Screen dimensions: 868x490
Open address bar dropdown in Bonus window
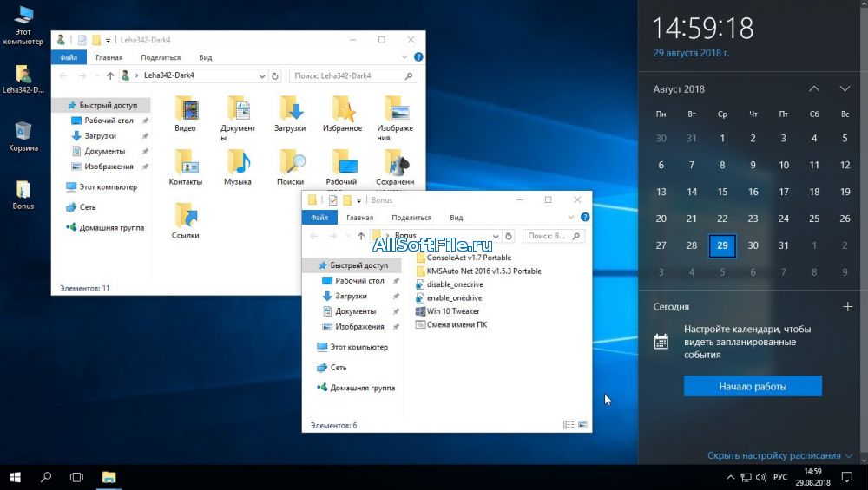(x=496, y=236)
